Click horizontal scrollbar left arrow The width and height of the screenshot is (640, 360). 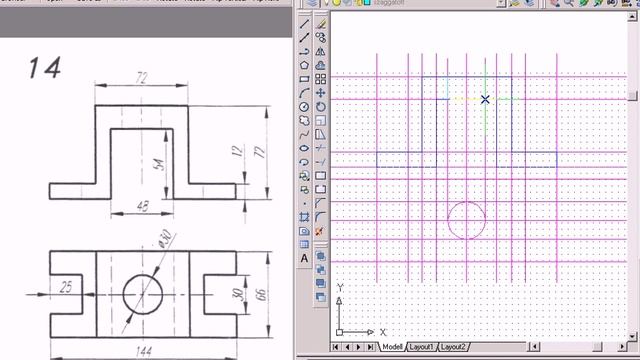(x=534, y=347)
